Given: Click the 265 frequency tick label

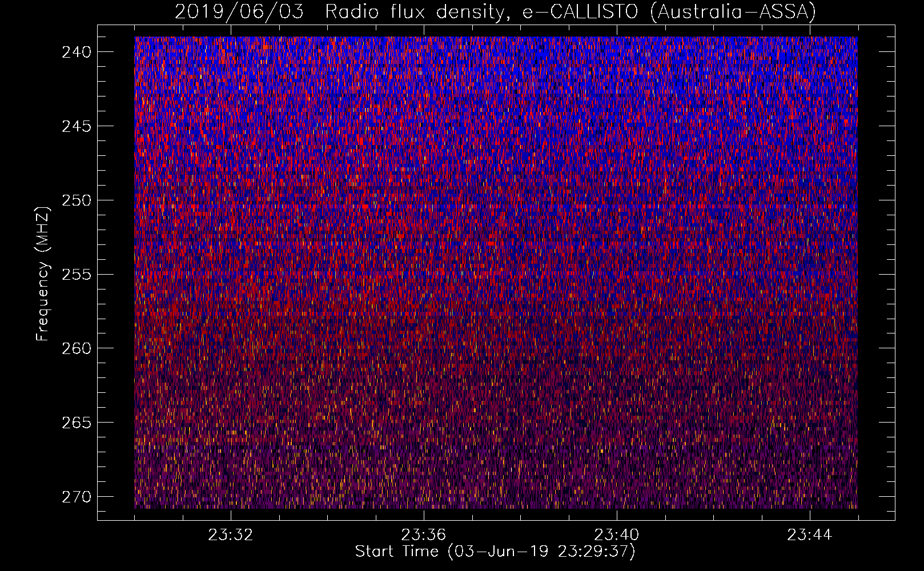Looking at the screenshot, I should [x=77, y=423].
